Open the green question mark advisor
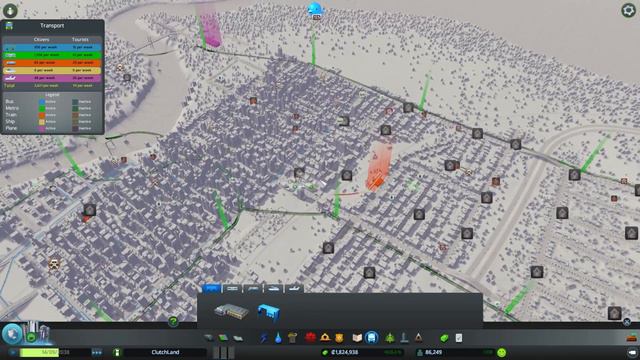Viewport: 640px width, 360px height. tap(173, 322)
